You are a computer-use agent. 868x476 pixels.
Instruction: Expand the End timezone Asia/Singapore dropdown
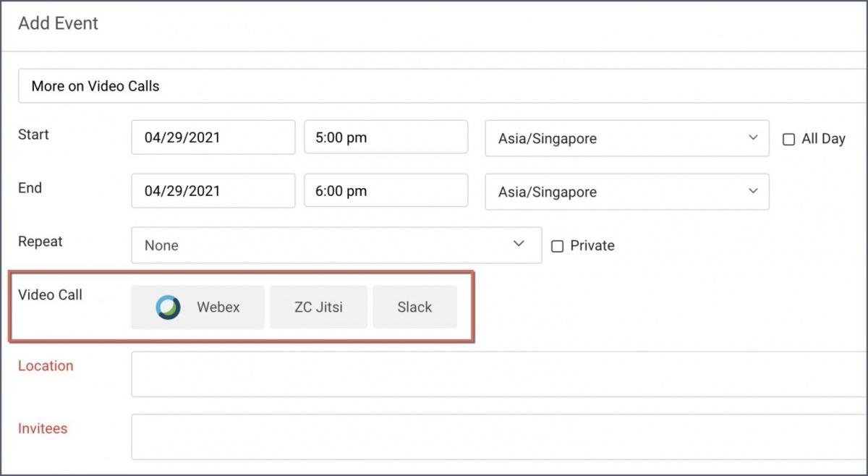(x=626, y=192)
